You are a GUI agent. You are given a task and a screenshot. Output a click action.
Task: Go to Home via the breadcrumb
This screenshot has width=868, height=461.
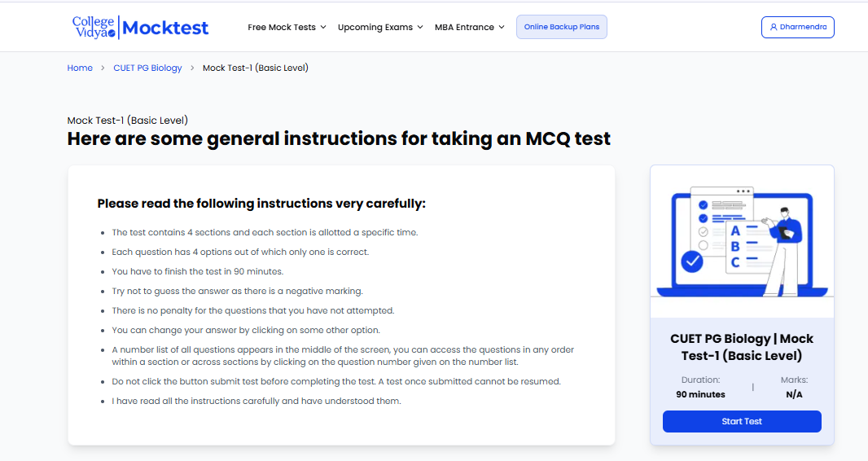click(x=80, y=68)
